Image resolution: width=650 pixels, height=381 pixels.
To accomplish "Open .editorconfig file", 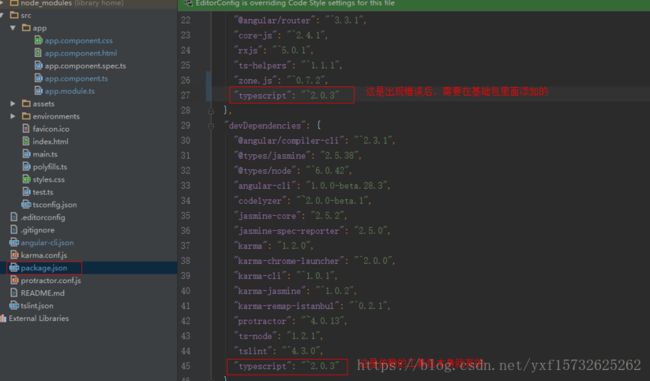I will click(x=43, y=217).
